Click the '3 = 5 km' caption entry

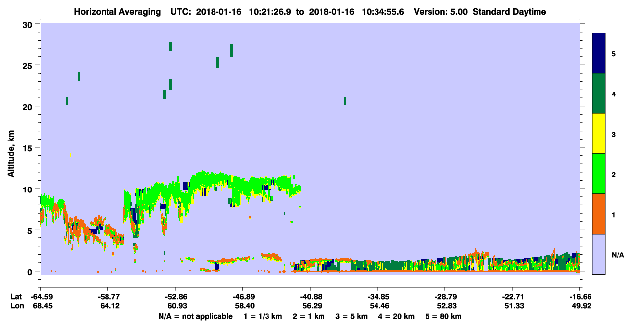(352, 316)
